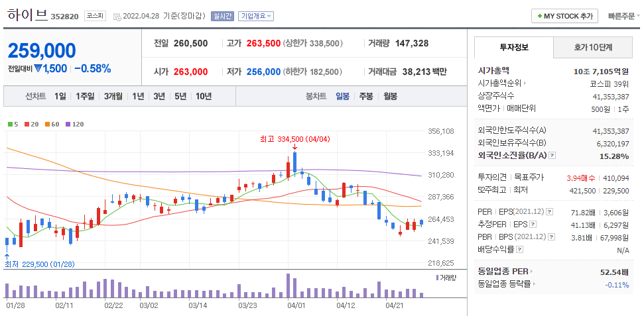Add stock via MY STOCK 추가 button
The height and width of the screenshot is (316, 644).
click(564, 17)
